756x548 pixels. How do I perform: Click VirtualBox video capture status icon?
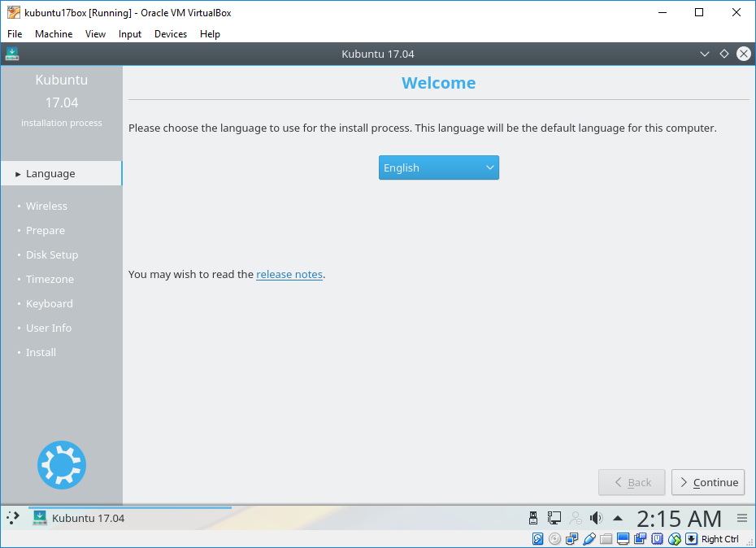(641, 539)
